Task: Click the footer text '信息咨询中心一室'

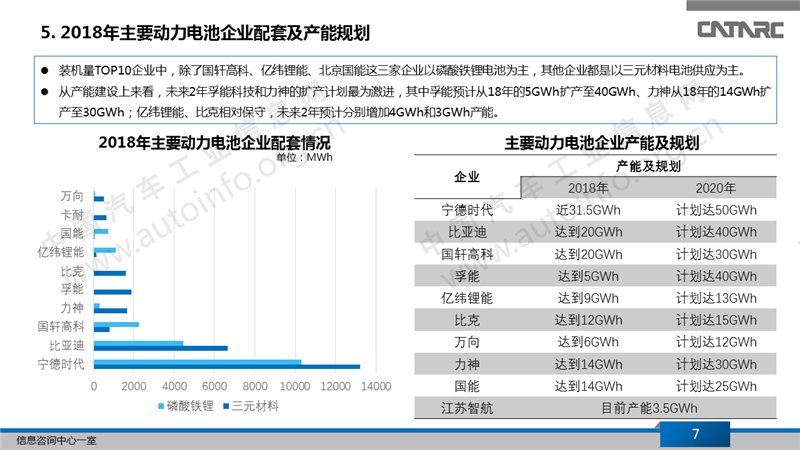Action: coord(56,440)
